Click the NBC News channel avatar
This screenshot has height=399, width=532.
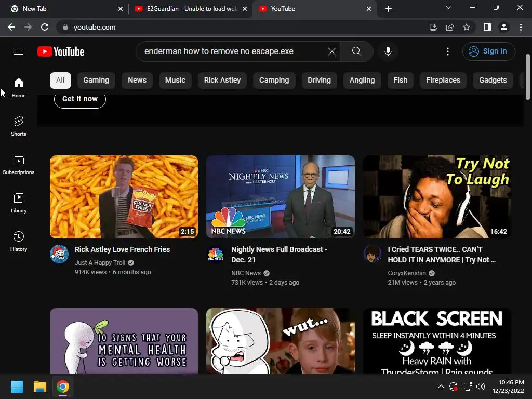coord(216,254)
